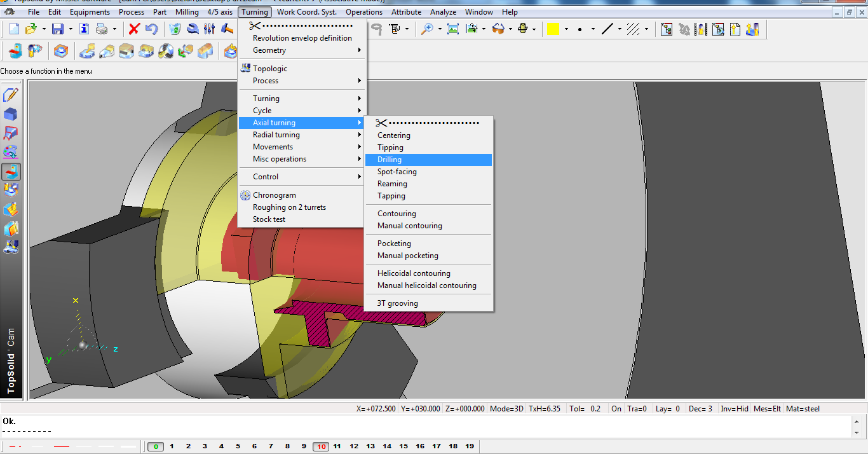Image resolution: width=868 pixels, height=454 pixels.
Task: Toggle layer 5 in the layer bar
Action: (238, 446)
